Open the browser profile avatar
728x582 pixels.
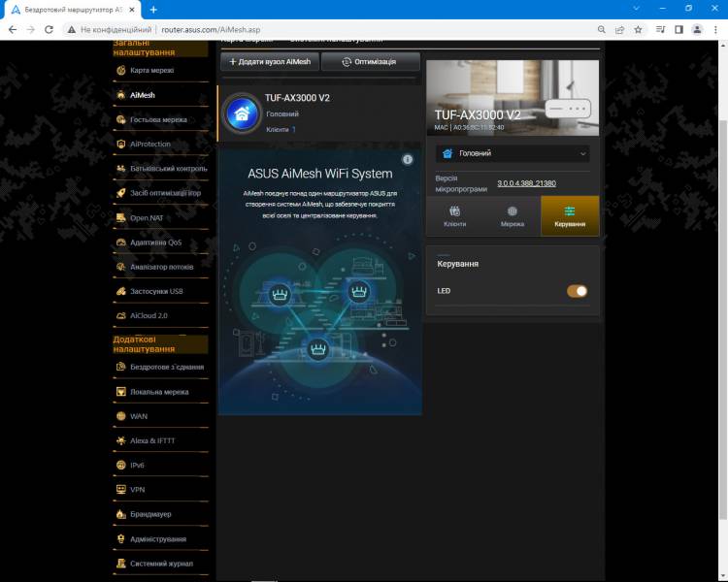[x=697, y=30]
